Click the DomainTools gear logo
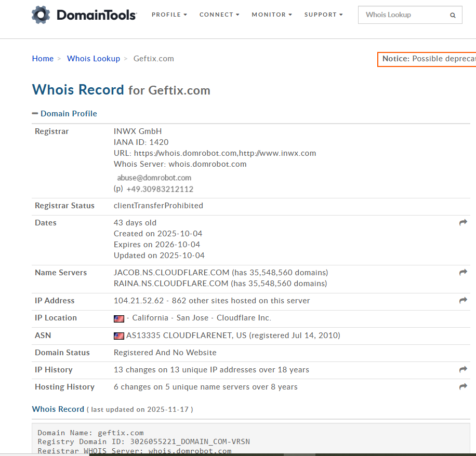Viewport: 476px width, 456px height. click(x=41, y=15)
